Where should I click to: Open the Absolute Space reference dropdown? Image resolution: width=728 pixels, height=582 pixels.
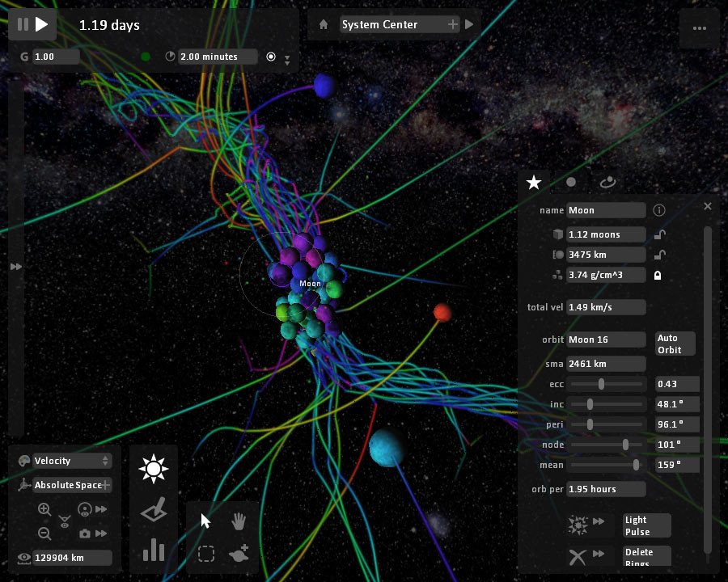(x=72, y=485)
